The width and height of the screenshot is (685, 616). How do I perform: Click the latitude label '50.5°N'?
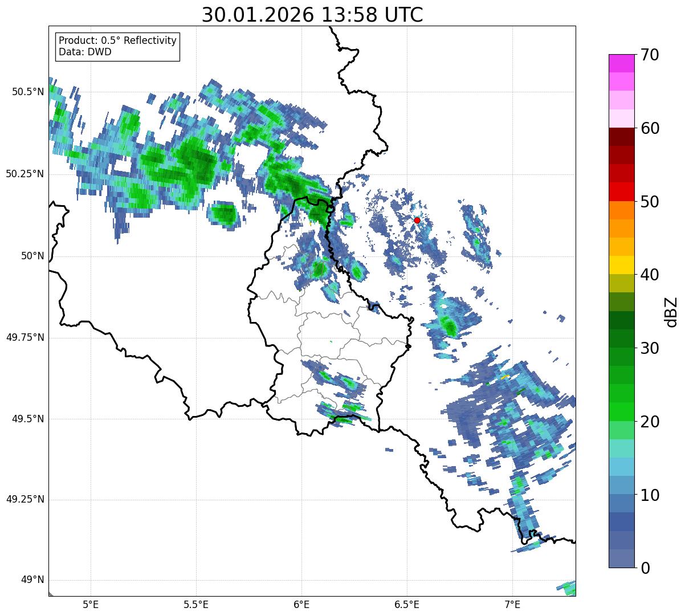(x=27, y=92)
